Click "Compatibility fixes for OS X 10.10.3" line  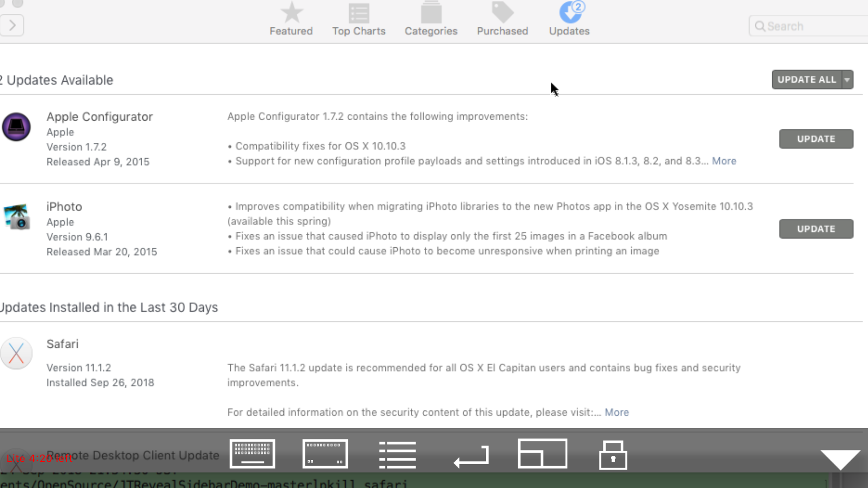(317, 146)
